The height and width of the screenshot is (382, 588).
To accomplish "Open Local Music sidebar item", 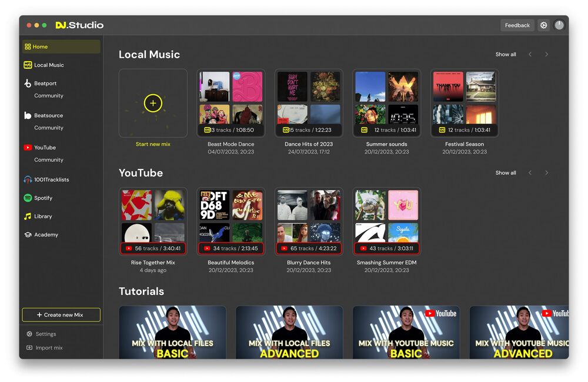I will [x=49, y=65].
